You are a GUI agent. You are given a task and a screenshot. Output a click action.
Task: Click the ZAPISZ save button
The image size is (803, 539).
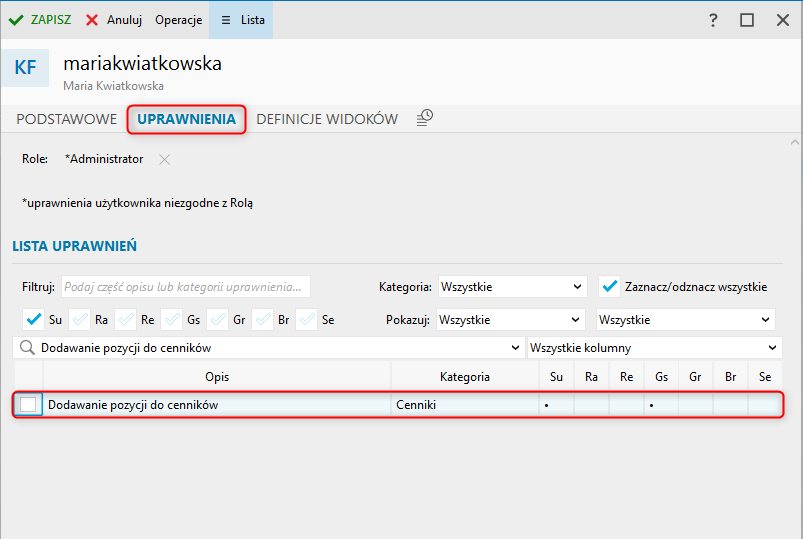(x=40, y=20)
